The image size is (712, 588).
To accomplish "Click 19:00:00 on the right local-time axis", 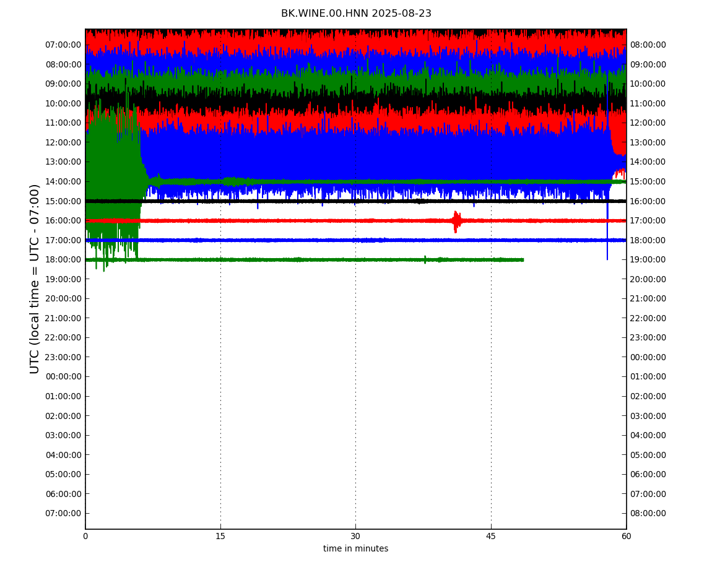I will [x=648, y=260].
